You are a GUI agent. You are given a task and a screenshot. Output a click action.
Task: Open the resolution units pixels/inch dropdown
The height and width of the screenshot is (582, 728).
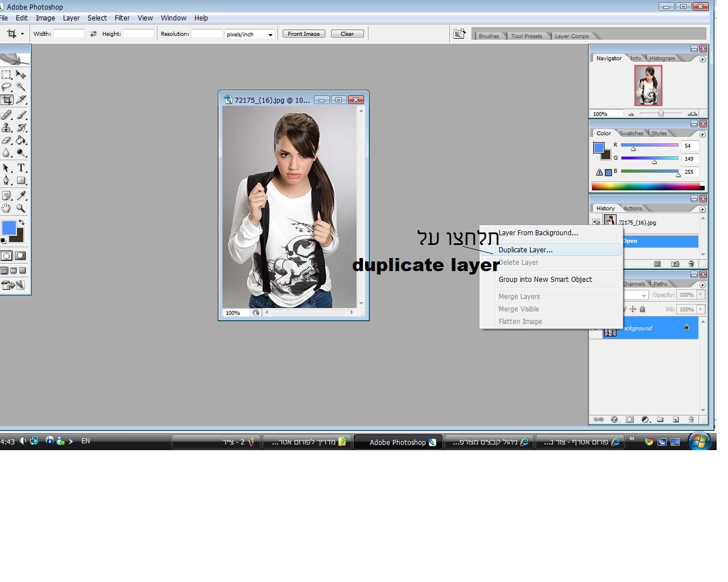(x=250, y=34)
